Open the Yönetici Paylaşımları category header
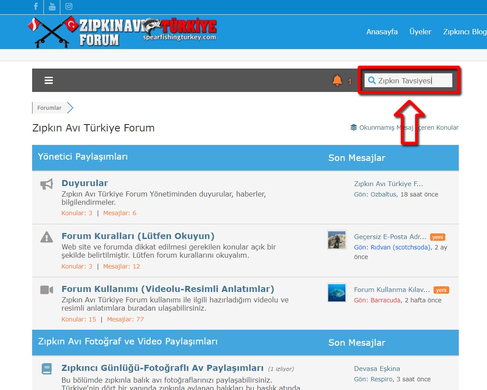 pos(83,157)
